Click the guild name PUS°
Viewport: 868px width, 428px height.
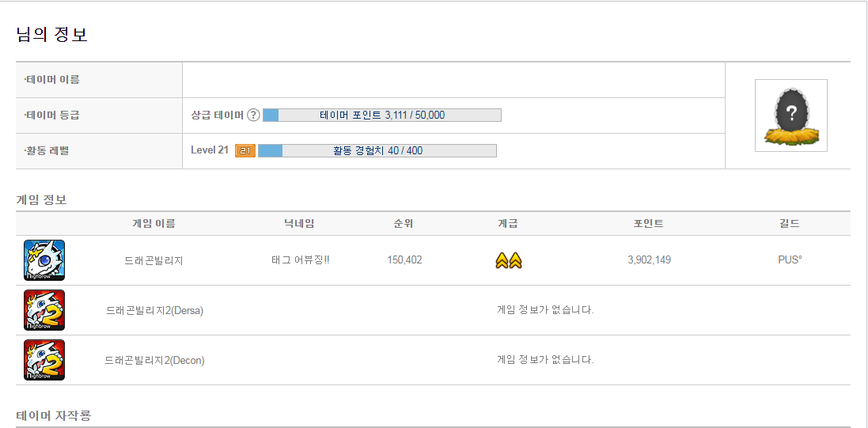[790, 259]
